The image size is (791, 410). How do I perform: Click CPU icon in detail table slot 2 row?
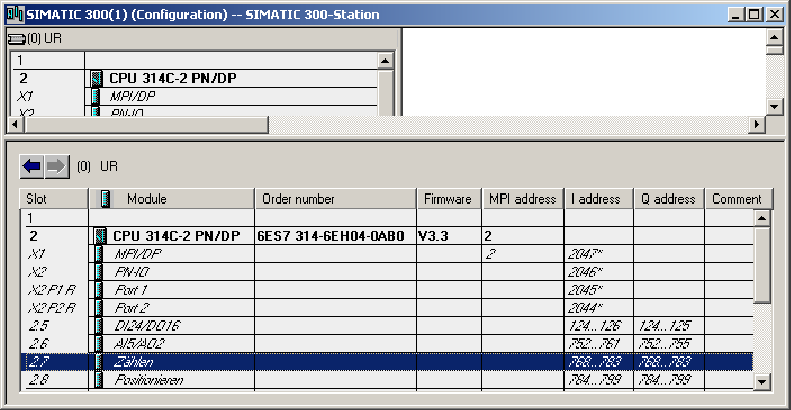pyautogui.click(x=100, y=236)
